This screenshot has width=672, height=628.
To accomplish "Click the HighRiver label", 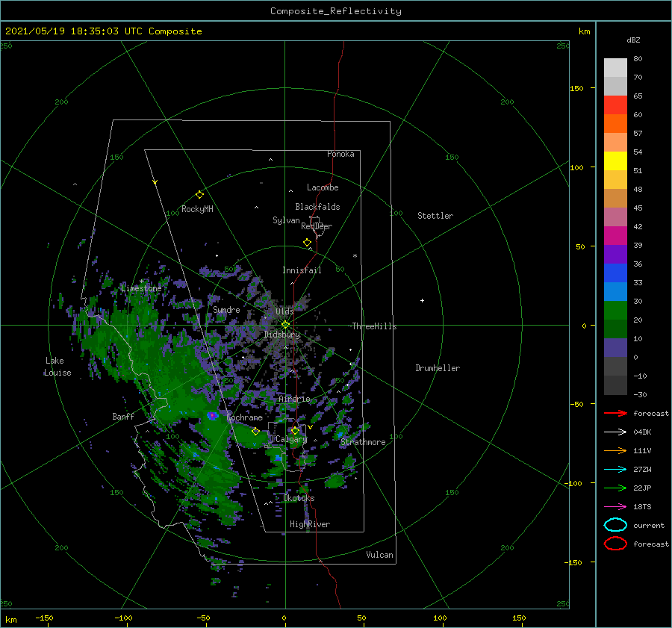I will (310, 524).
